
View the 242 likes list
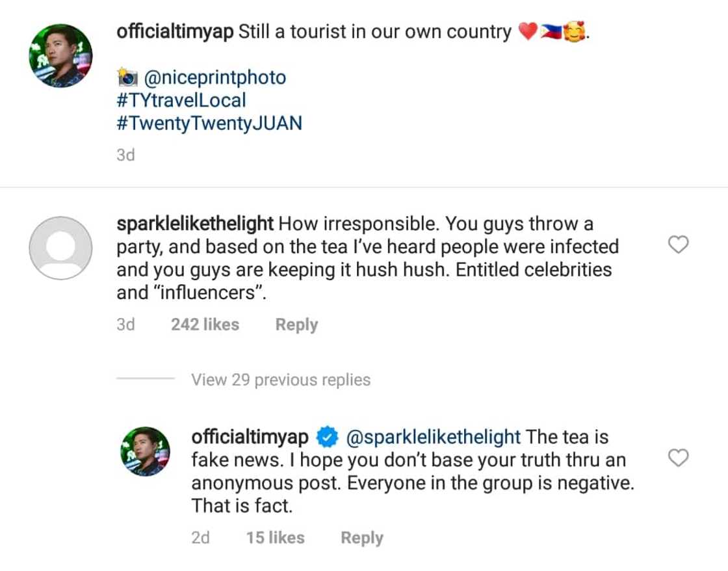(x=205, y=325)
